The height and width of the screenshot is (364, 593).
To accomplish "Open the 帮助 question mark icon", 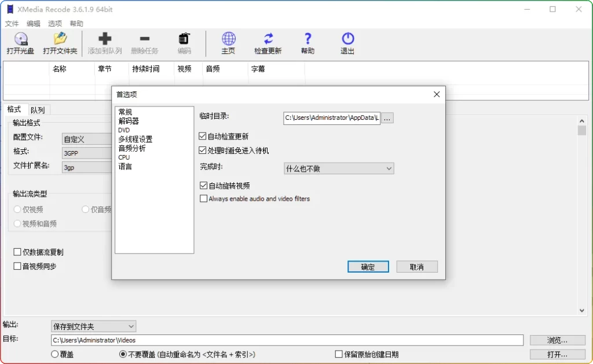I will point(308,39).
